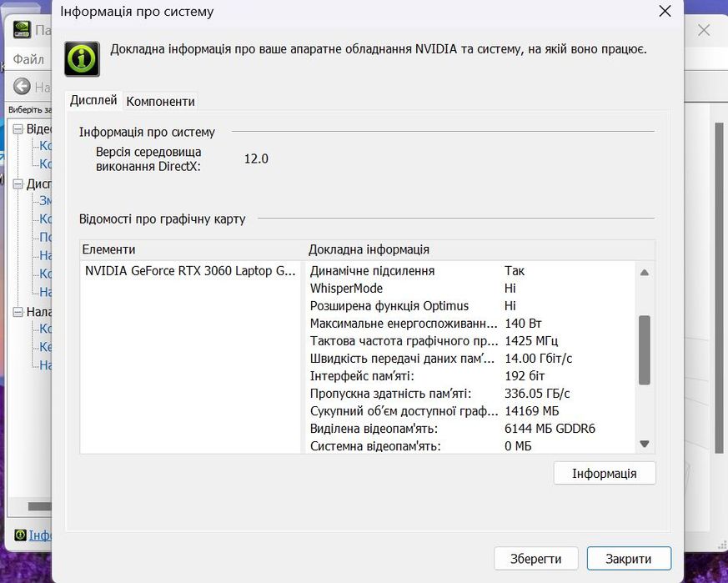Click the 336.05 ГБ/с bandwidth value
728x583 pixels.
[537, 394]
